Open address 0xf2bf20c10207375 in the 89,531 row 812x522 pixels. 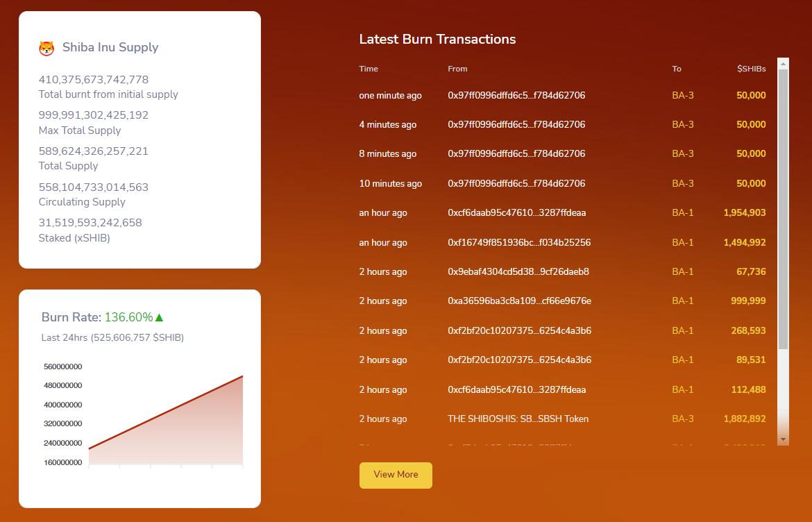click(519, 360)
